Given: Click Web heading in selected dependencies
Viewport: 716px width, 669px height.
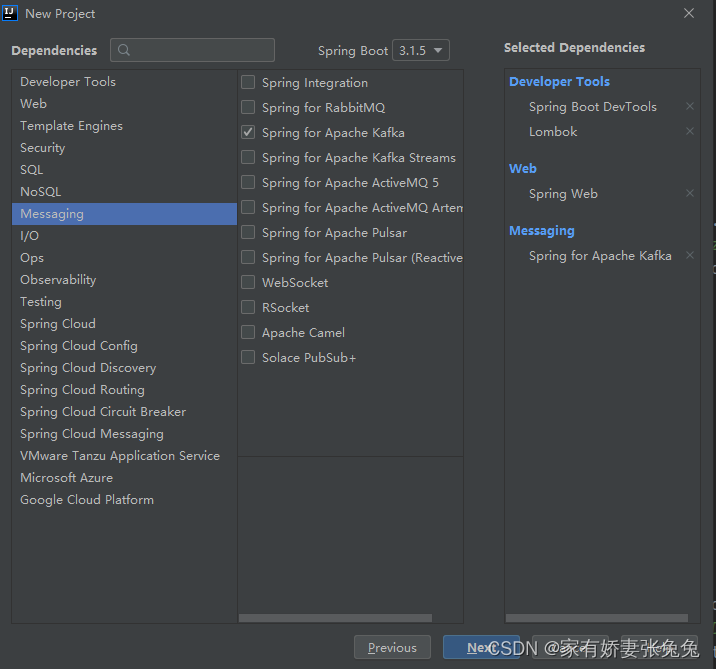Looking at the screenshot, I should (523, 169).
